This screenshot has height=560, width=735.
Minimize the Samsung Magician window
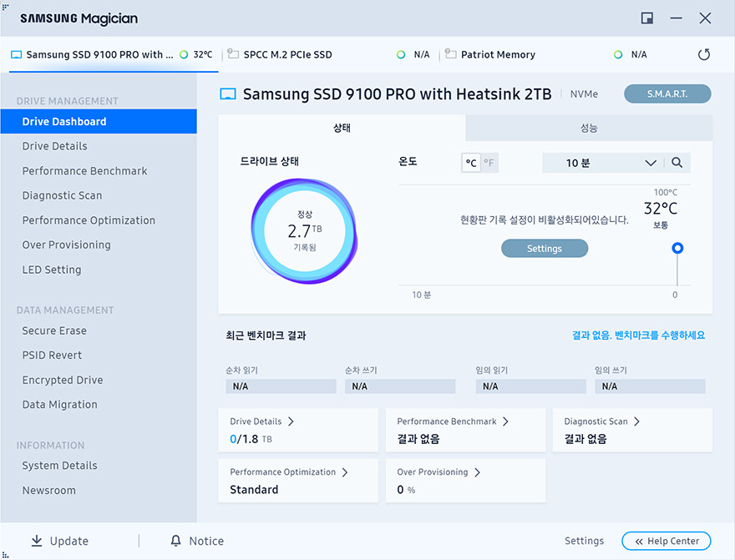click(676, 18)
